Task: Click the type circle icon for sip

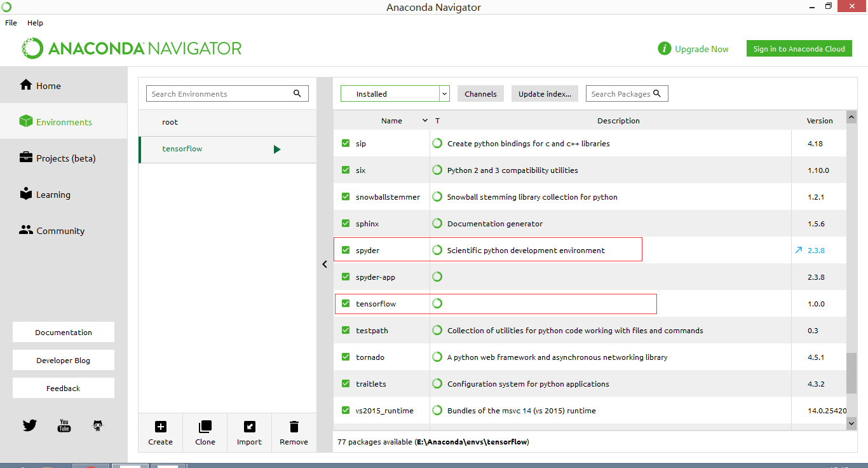Action: click(437, 143)
